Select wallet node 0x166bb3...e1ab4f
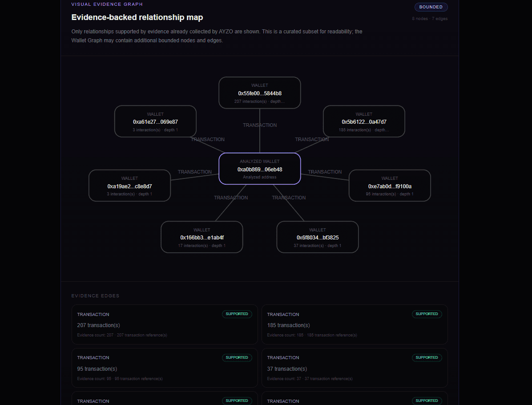 pyautogui.click(x=202, y=237)
